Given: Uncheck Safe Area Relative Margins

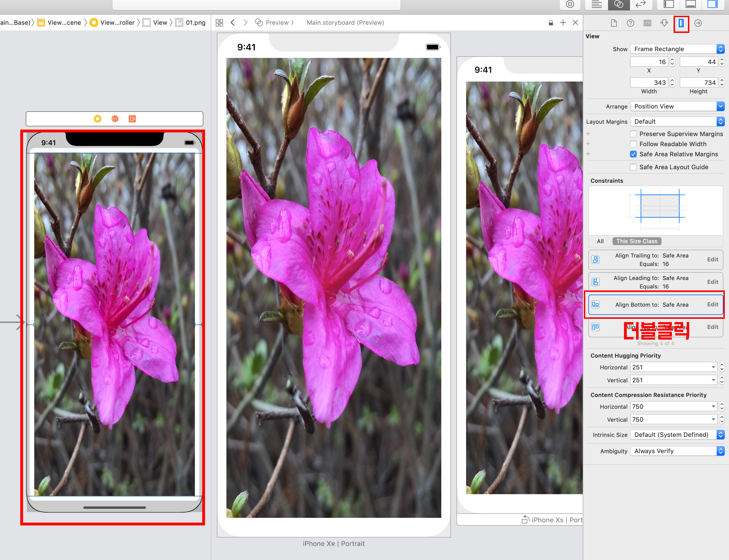Looking at the screenshot, I should point(633,154).
